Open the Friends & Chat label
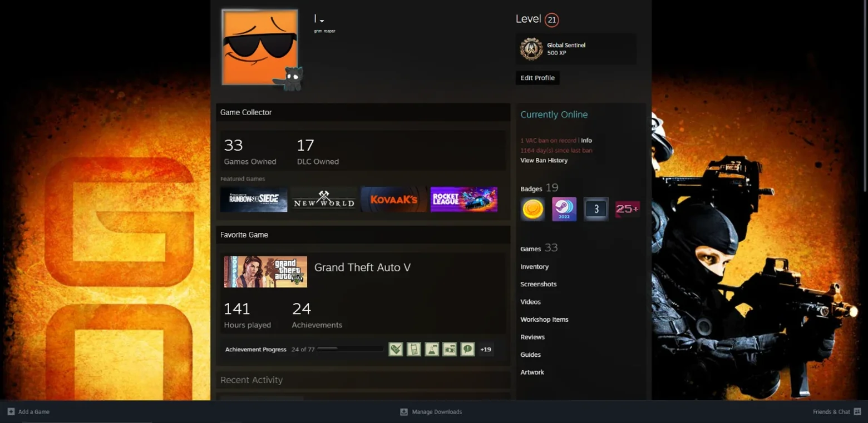The image size is (868, 423). (831, 412)
